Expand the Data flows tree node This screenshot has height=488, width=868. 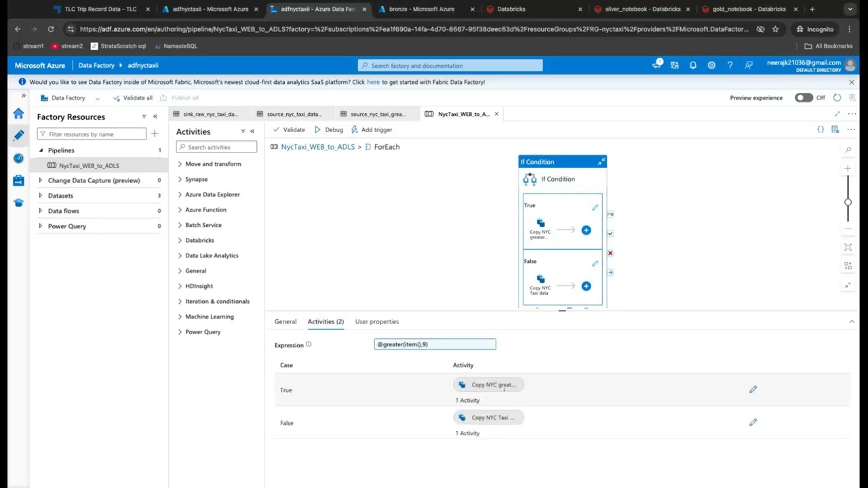click(41, 211)
